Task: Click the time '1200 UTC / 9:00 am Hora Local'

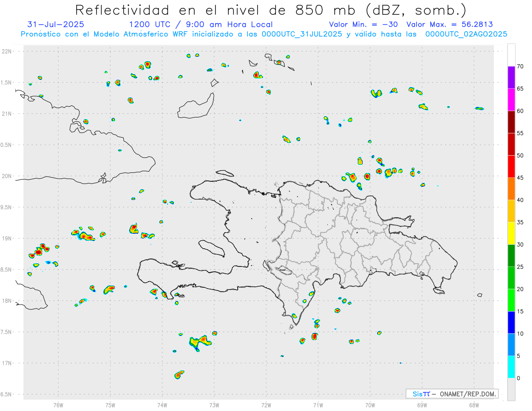Action: tap(201, 24)
